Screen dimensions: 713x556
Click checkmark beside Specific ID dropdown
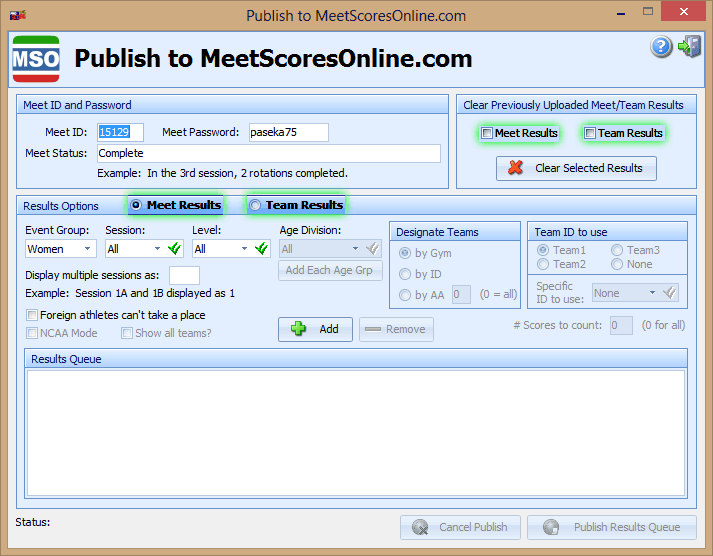click(x=669, y=292)
